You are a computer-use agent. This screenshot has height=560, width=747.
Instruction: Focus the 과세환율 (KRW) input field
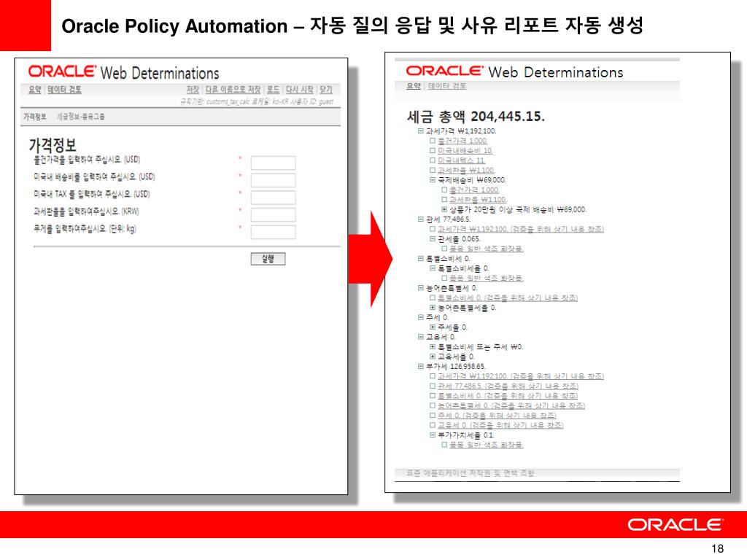click(x=273, y=215)
